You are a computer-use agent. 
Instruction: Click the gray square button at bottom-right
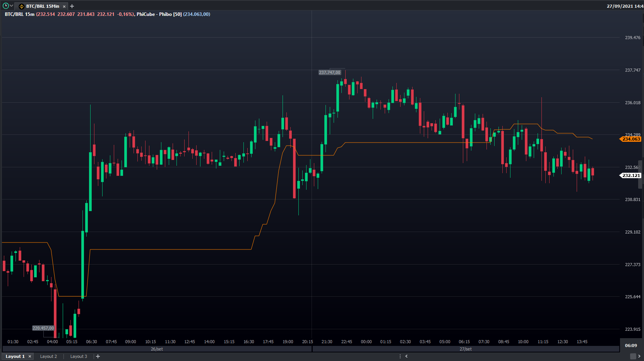[x=633, y=356]
